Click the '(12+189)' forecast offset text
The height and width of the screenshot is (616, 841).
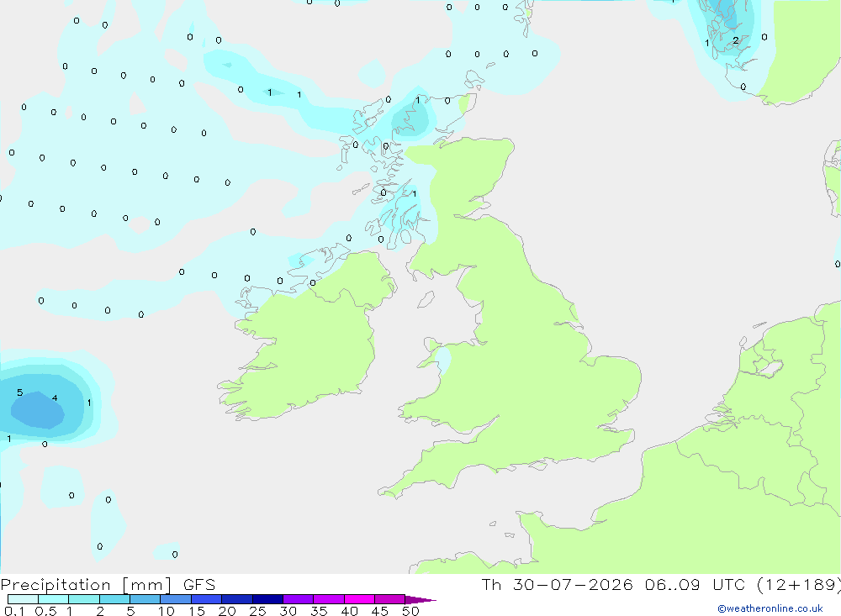tap(799, 585)
